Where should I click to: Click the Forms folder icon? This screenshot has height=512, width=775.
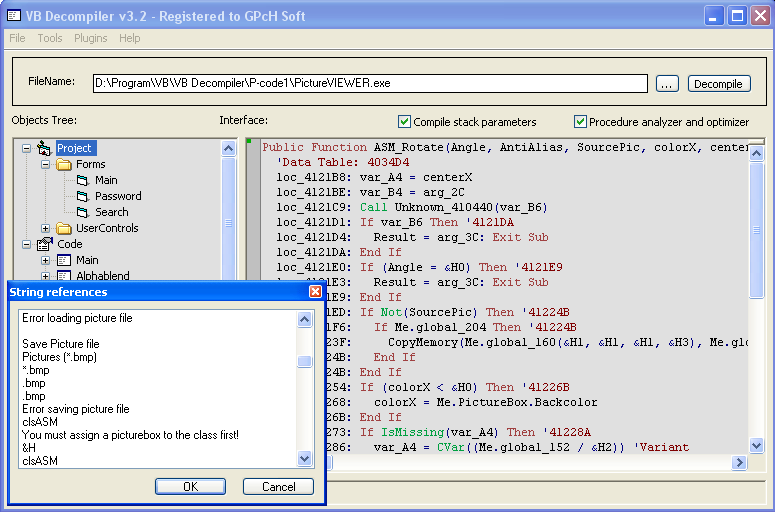(x=64, y=164)
